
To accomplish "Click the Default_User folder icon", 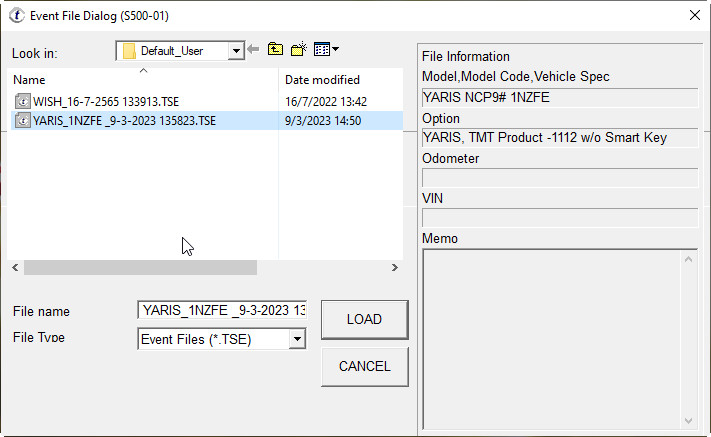I will [x=129, y=50].
